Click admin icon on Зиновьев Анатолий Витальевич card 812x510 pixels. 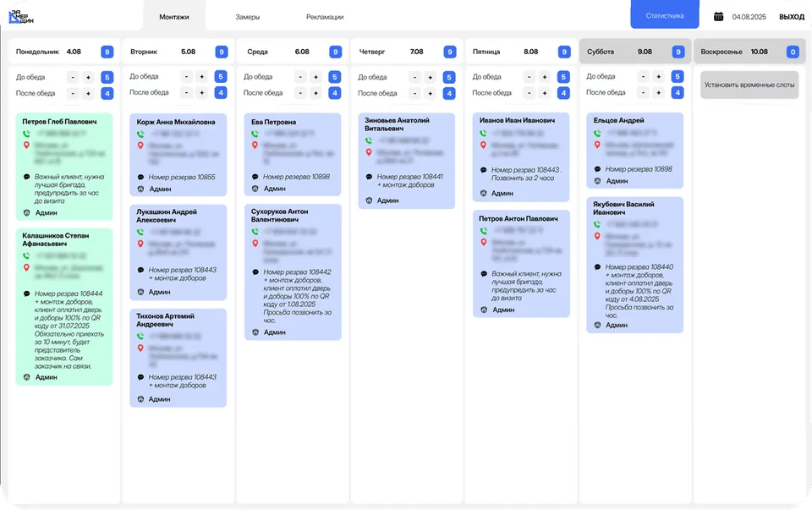[x=370, y=200]
